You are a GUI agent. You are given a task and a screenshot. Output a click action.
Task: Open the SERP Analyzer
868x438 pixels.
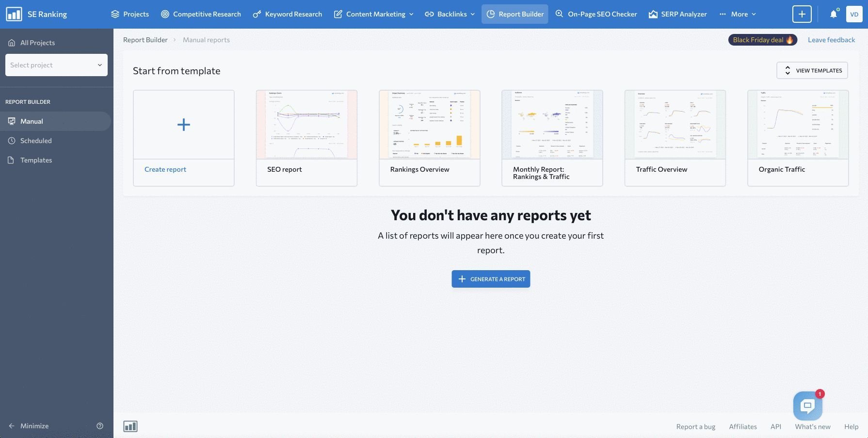click(677, 14)
